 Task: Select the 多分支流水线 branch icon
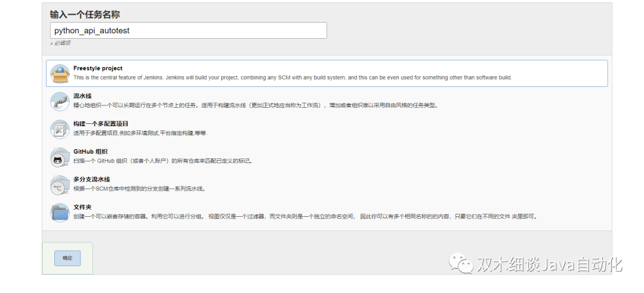tap(60, 185)
